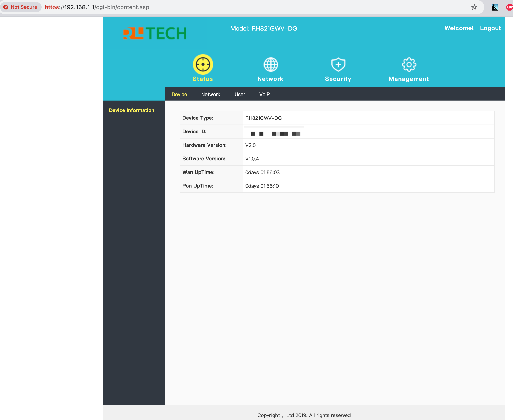Select the User sub-tab
513x420 pixels.
point(240,94)
